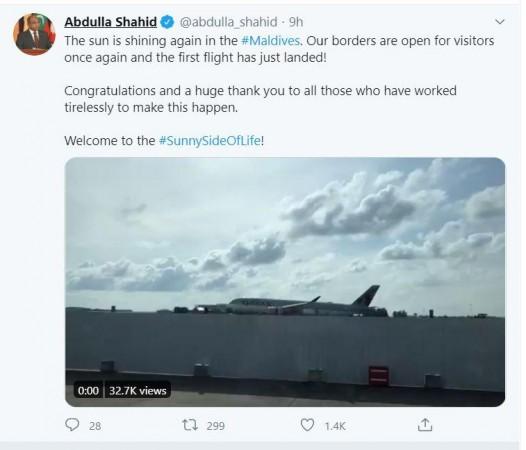The image size is (526, 450).
Task: Click the 299 retweets count
Action: point(215,426)
